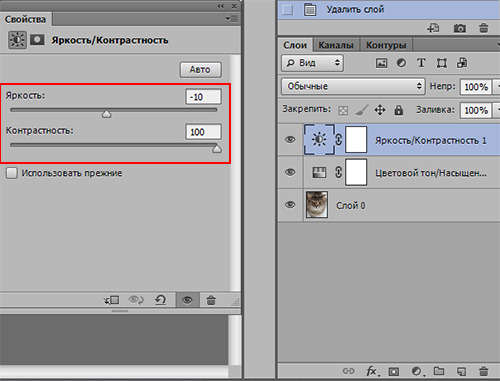The width and height of the screenshot is (500, 381).
Task: Lock all attributes padlock icon
Action: (398, 110)
